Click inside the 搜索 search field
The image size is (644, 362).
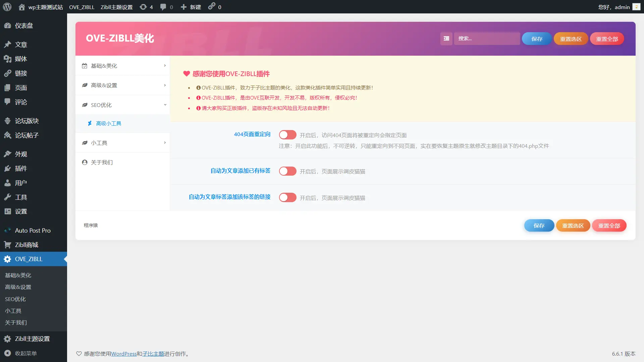point(487,39)
